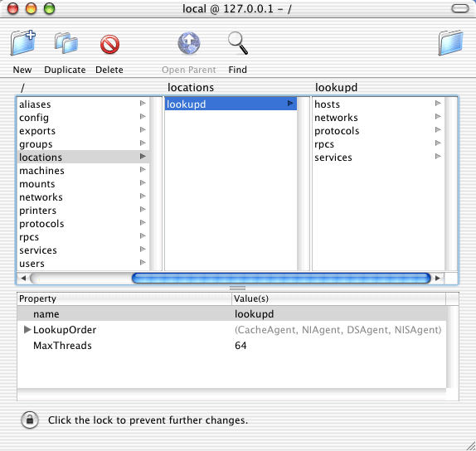
Task: Click the Property column header
Action: coord(124,298)
